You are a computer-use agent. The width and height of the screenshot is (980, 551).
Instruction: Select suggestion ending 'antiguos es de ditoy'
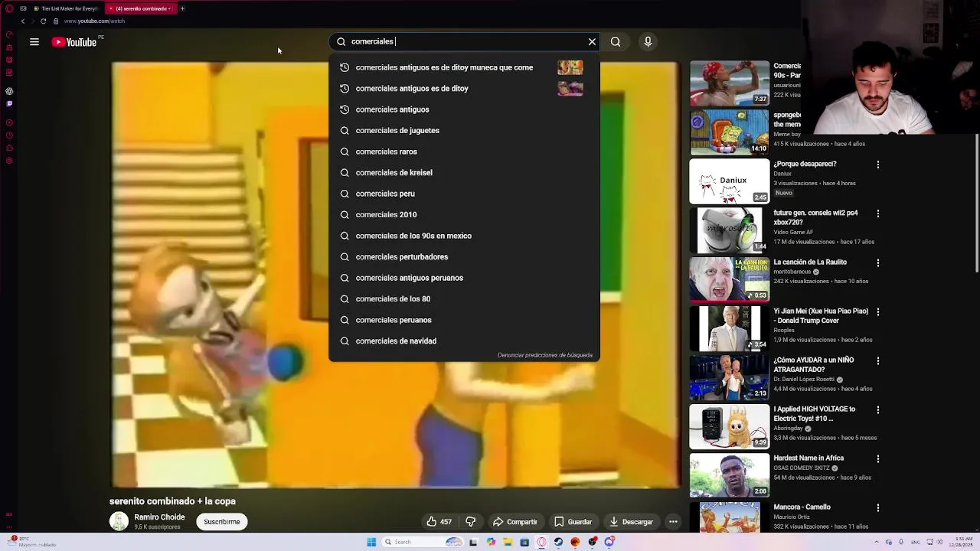click(464, 88)
